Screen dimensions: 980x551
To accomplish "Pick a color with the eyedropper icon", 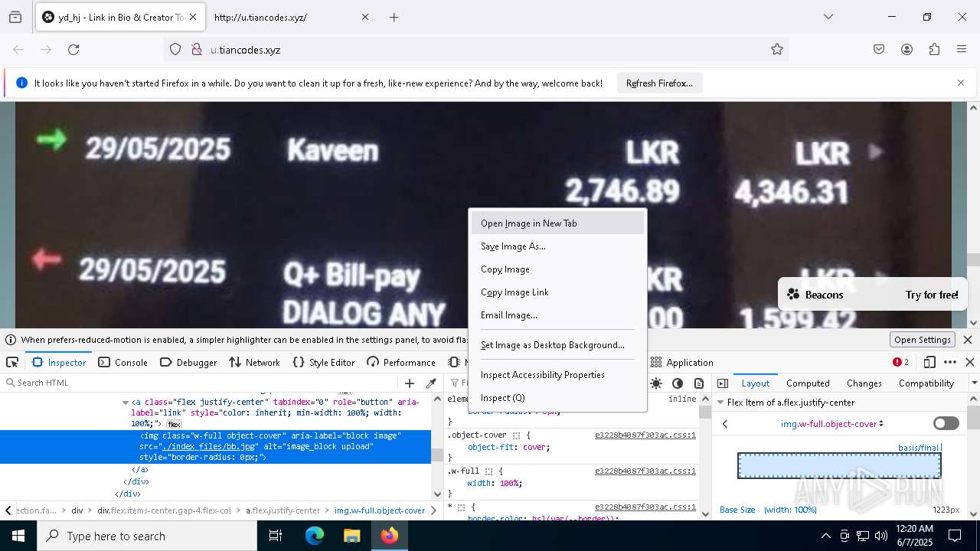I will pos(431,383).
